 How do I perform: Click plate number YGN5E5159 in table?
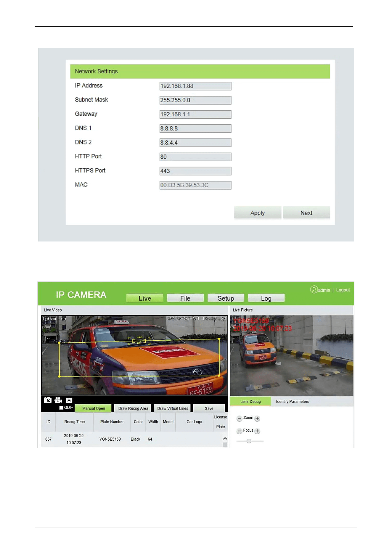(110, 439)
